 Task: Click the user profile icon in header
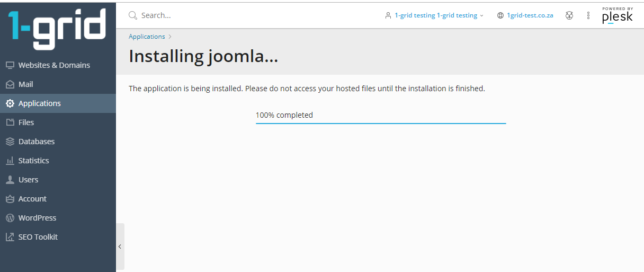point(388,15)
